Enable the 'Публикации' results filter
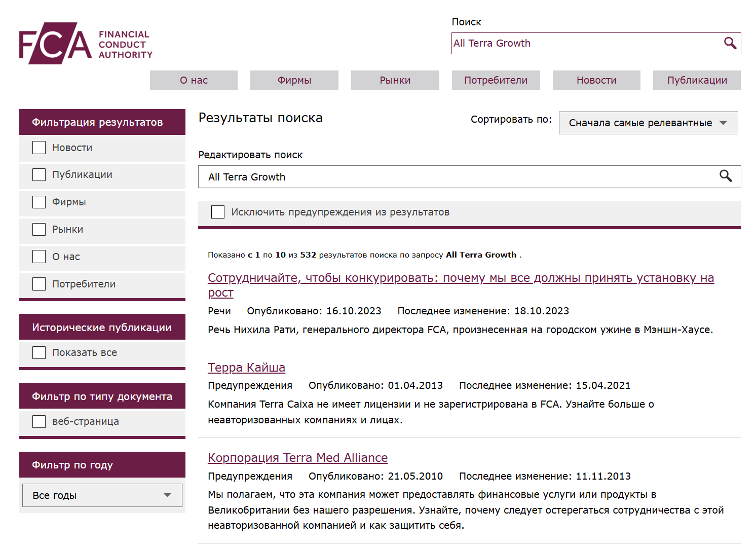 point(39,174)
